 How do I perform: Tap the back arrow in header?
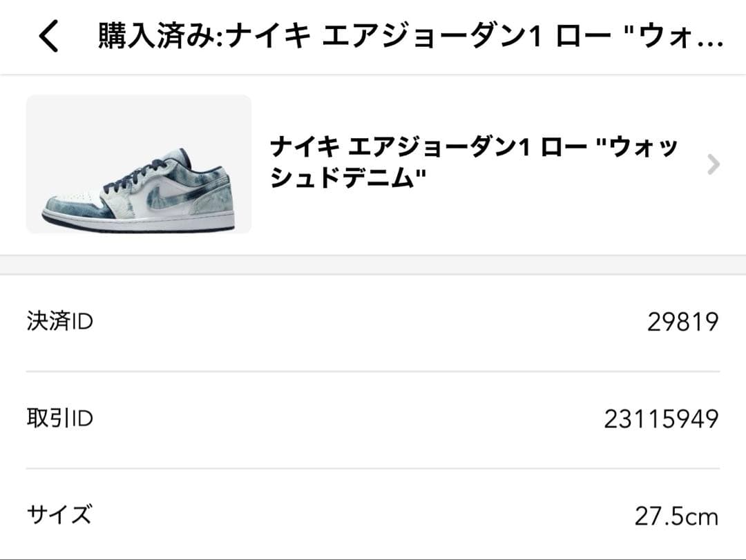click(x=48, y=37)
